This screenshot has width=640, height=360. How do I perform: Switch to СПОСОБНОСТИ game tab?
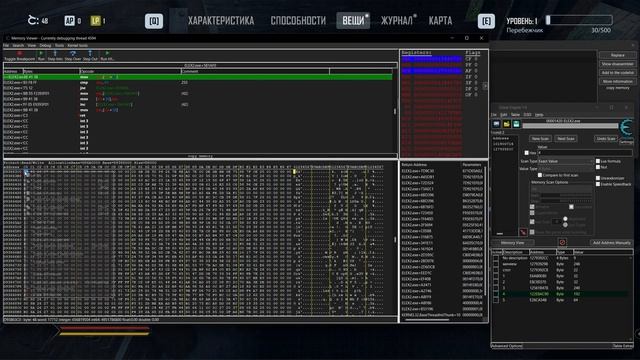click(298, 21)
